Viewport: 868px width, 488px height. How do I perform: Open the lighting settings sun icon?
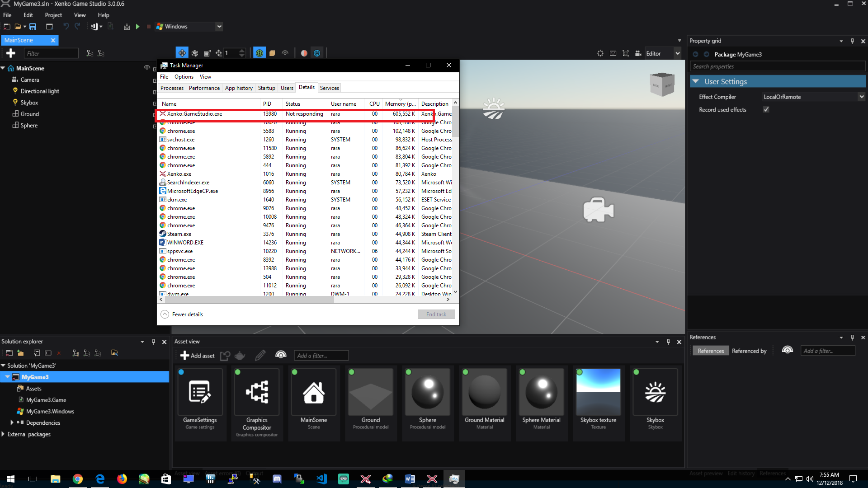[600, 53]
